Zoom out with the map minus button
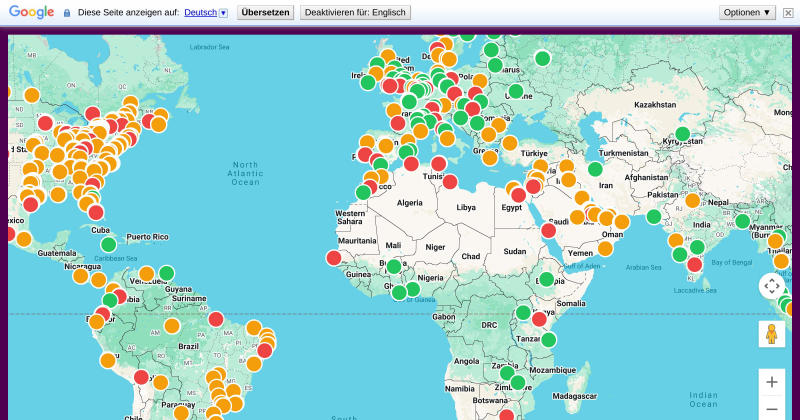The image size is (800, 420). (771, 409)
